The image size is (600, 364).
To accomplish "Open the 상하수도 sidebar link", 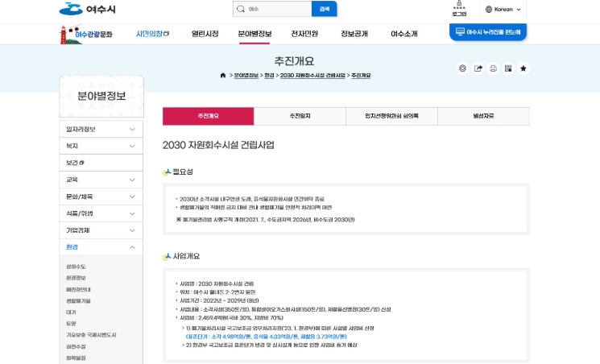I will tap(77, 267).
